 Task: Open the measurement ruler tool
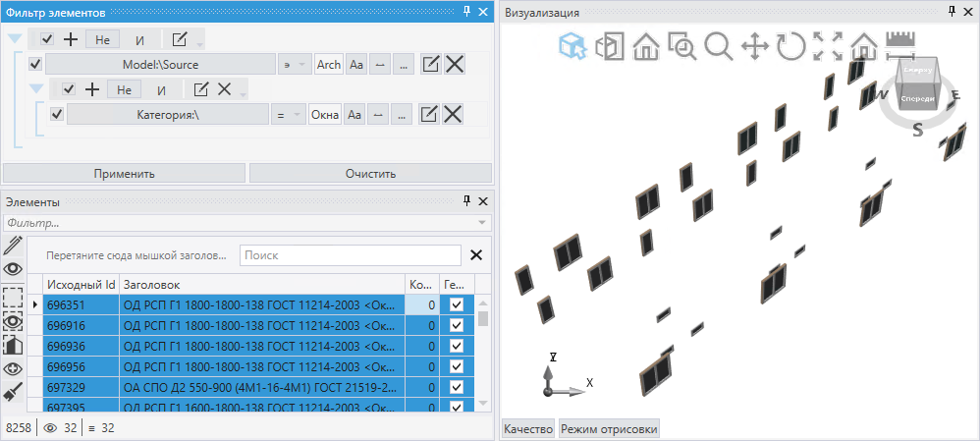coord(899,42)
